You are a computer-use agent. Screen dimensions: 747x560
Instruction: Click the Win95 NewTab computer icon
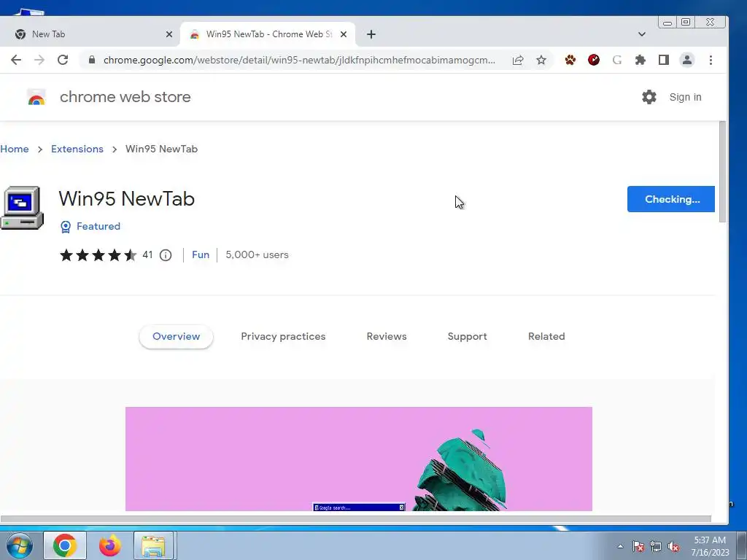pos(22,208)
